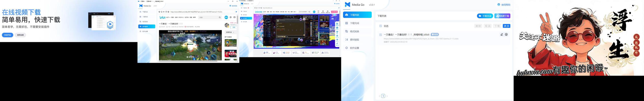
Task: Click the 下载目录 button
Action: tap(485, 16)
